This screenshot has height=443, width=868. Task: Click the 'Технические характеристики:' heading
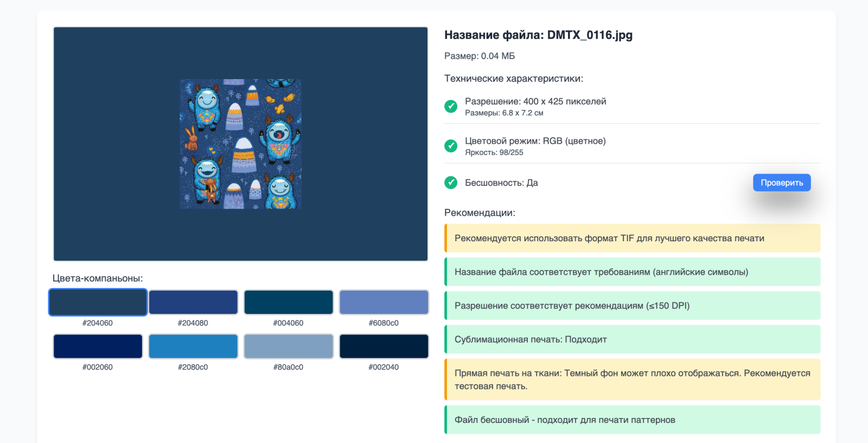pos(514,79)
